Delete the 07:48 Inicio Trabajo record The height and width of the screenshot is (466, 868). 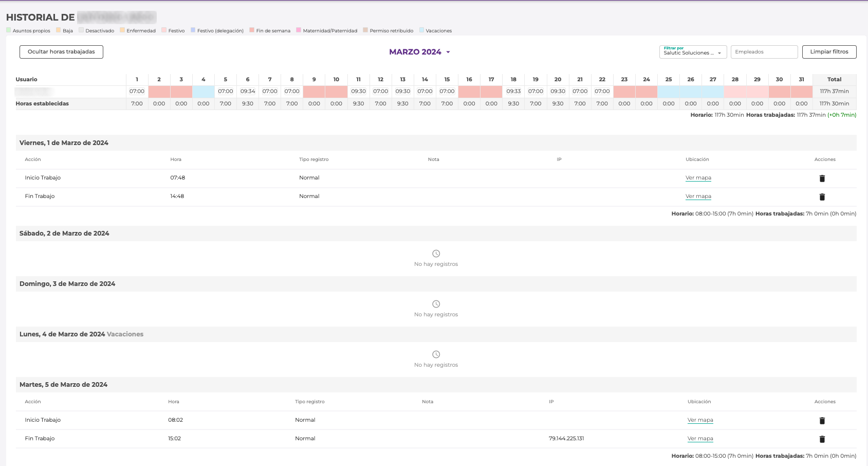[822, 178]
